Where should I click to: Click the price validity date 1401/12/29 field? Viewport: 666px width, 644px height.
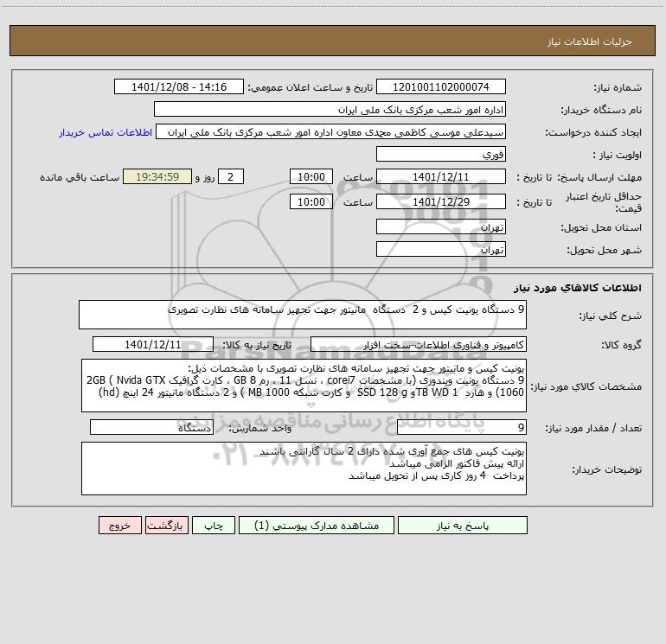click(x=441, y=201)
